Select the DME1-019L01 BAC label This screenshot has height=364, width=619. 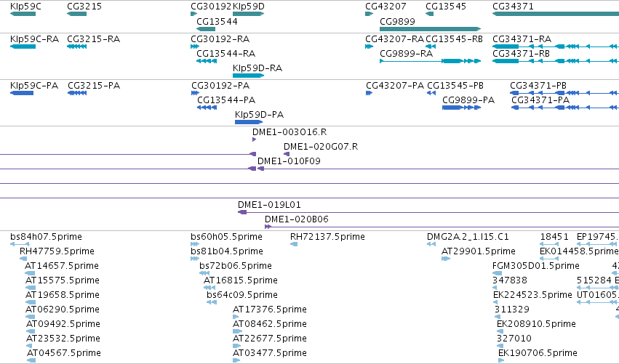[x=269, y=205]
